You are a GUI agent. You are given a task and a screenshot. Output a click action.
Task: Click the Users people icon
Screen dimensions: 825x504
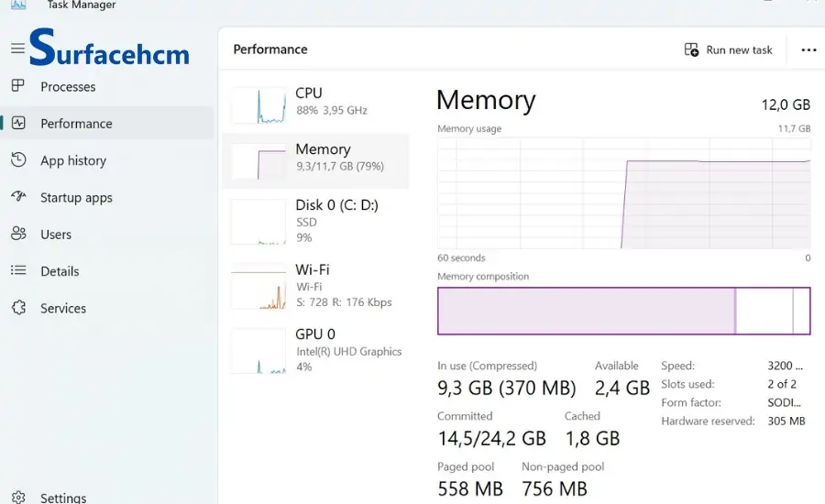tap(18, 234)
